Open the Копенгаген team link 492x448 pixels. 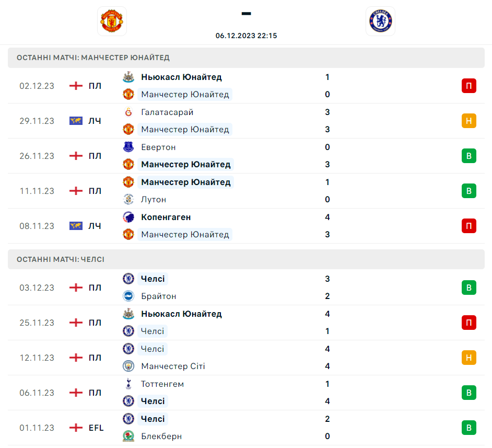(x=166, y=217)
